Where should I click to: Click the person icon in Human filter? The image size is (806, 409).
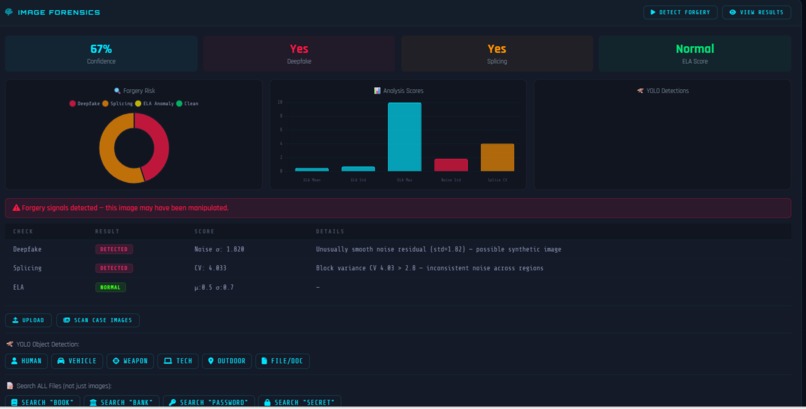14,361
